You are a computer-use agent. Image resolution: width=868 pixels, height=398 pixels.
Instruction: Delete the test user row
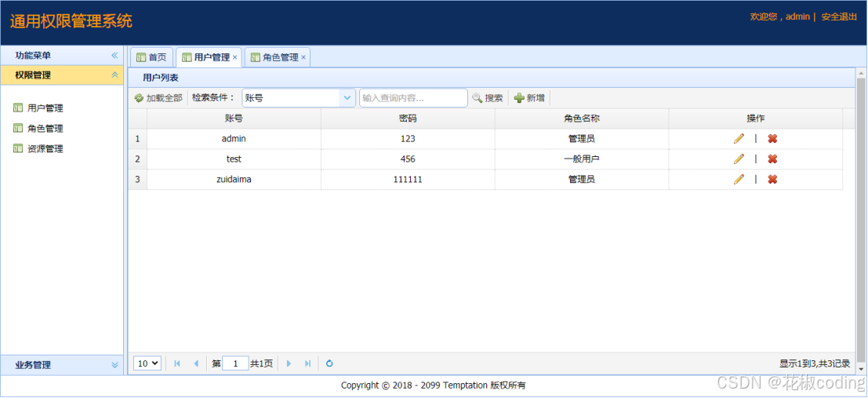click(x=772, y=159)
